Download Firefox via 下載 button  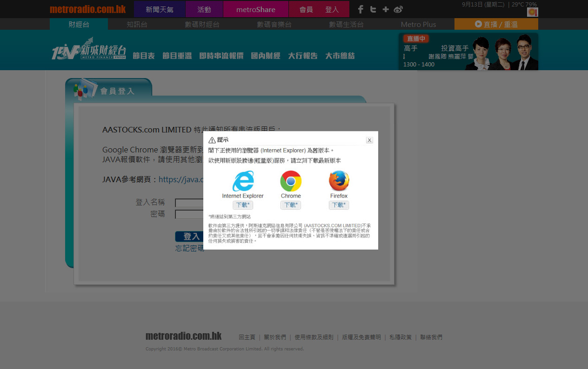coord(339,205)
